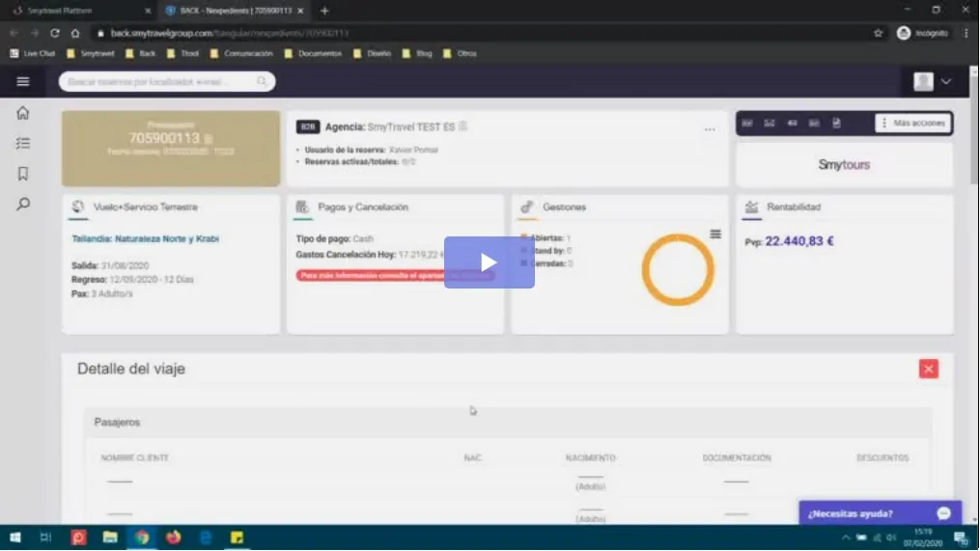
Task: Click the ¿Necesitas ayuda? chat button
Action: [x=879, y=513]
